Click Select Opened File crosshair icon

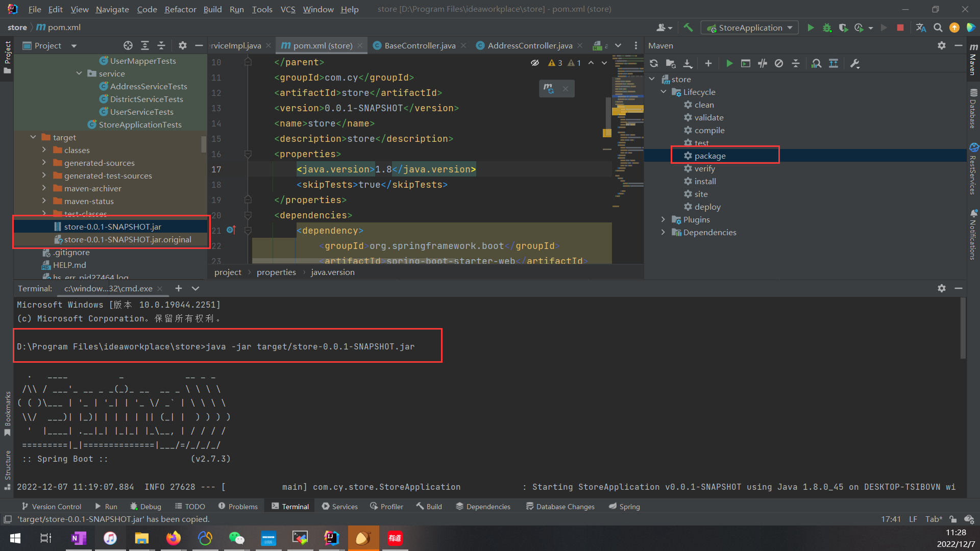(x=128, y=45)
